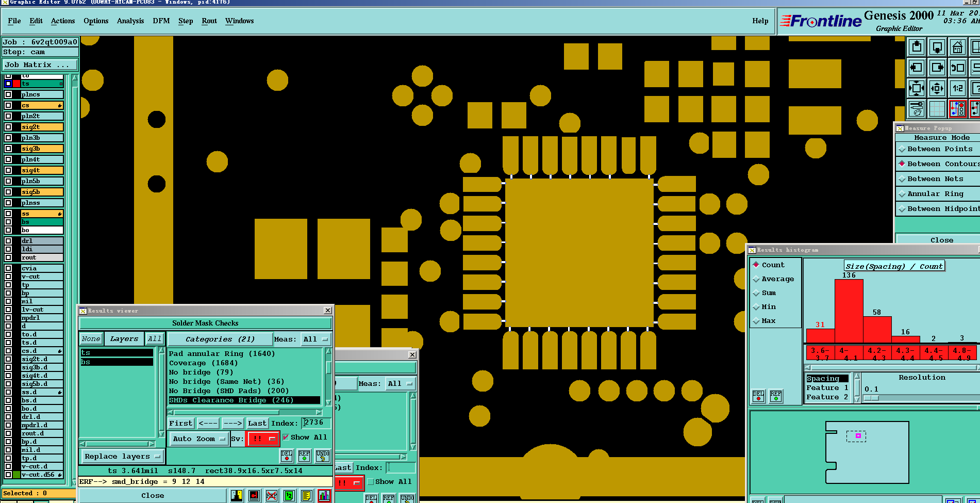Click the red-framed net traffic-light icon
The height and width of the screenshot is (503, 980).
958,109
